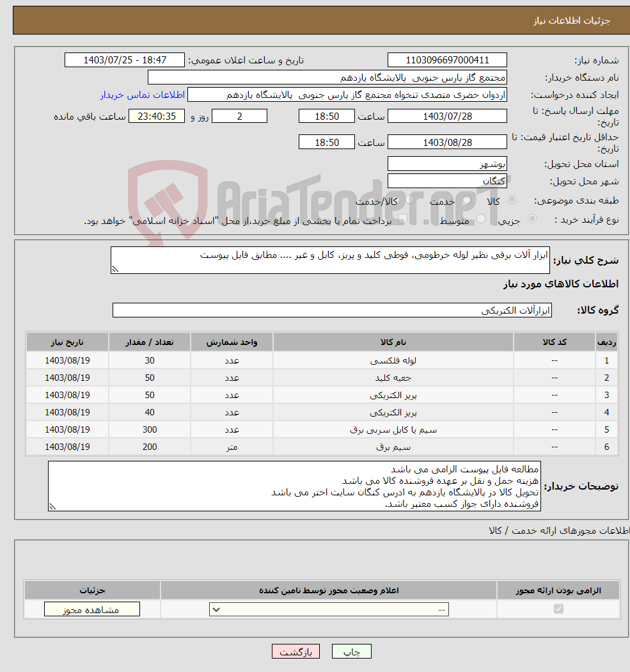The image size is (630, 672).
Task: Click the price validity date 1403/08/28
Action: pos(447,142)
